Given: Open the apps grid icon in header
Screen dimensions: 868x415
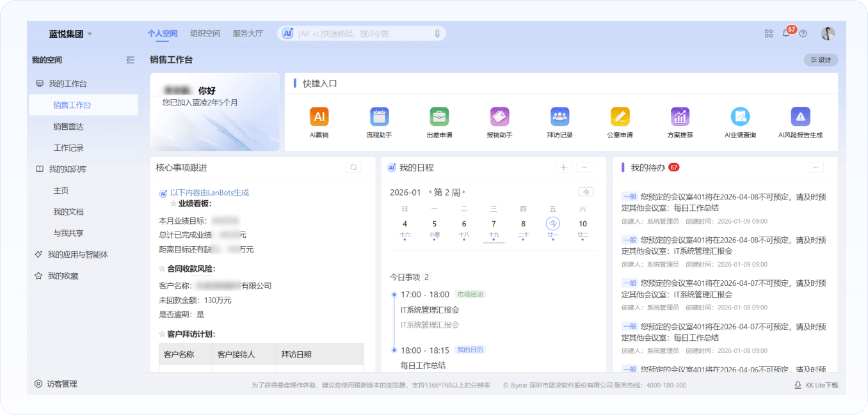Looking at the screenshot, I should pos(769,33).
